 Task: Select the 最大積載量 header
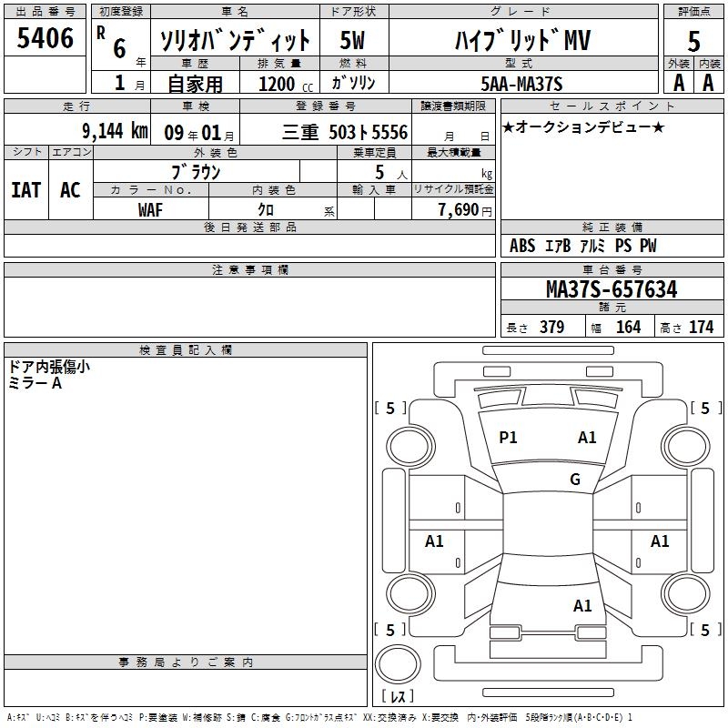tap(453, 152)
